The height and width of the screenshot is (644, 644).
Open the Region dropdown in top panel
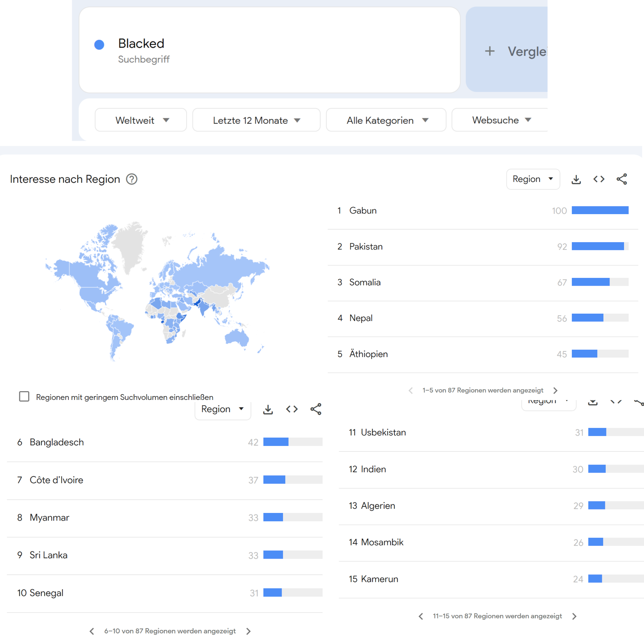point(533,179)
